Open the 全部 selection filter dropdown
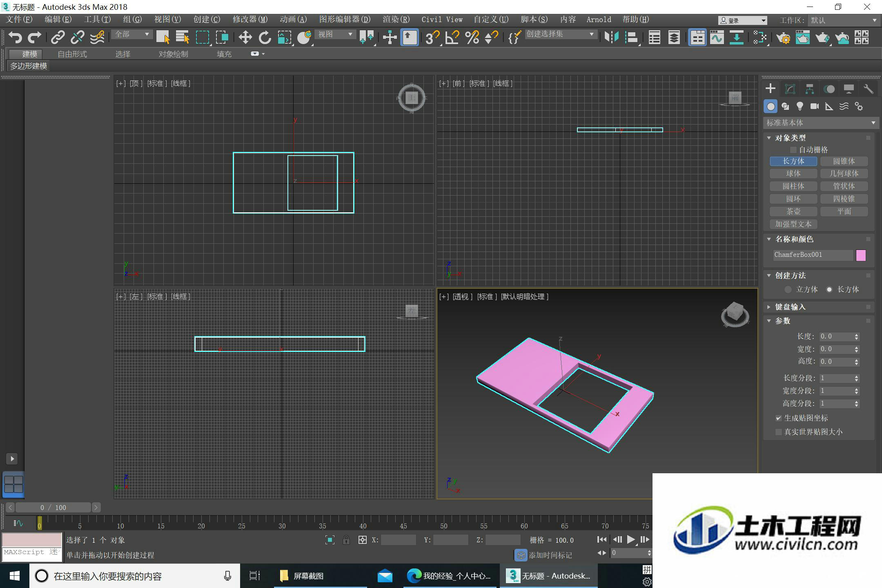882x588 pixels. pyautogui.click(x=132, y=34)
